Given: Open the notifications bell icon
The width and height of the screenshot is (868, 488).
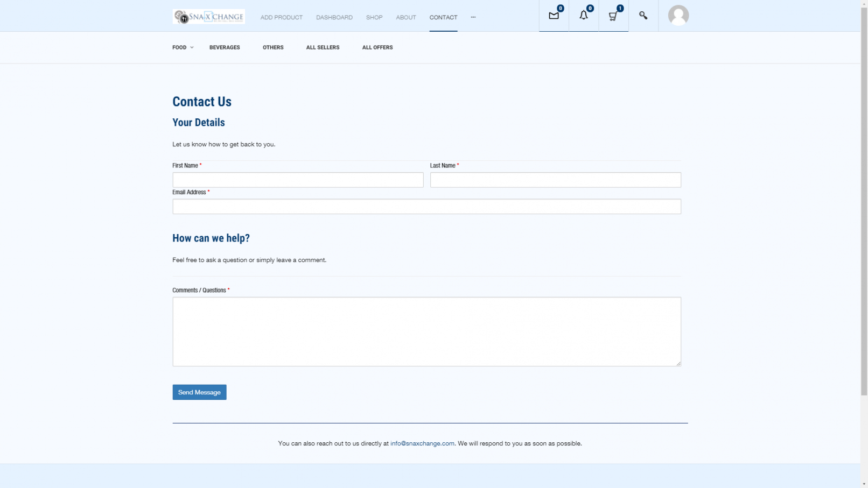Looking at the screenshot, I should [584, 16].
